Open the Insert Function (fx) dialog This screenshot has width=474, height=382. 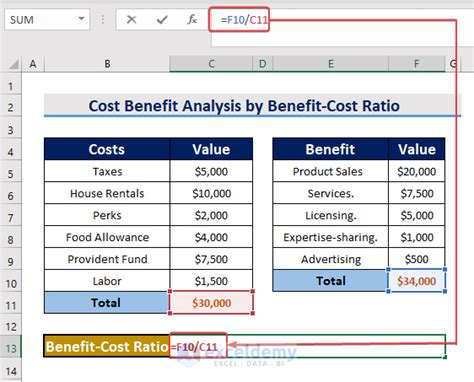pos(192,20)
